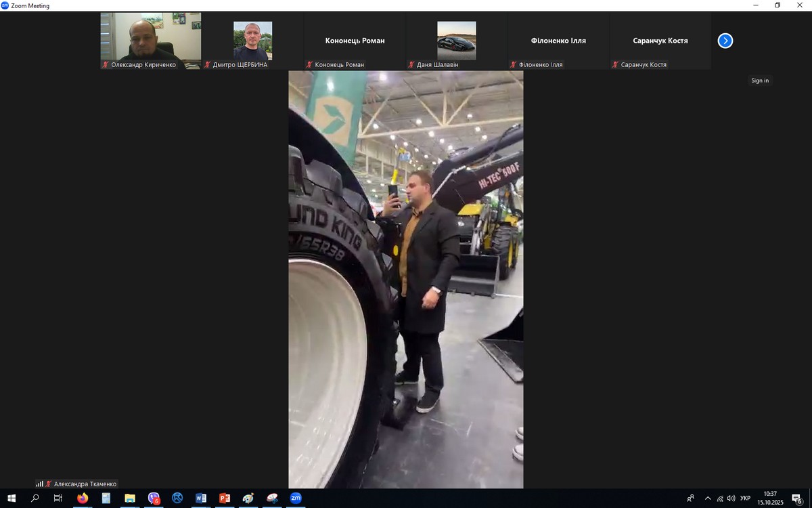Image resolution: width=812 pixels, height=508 pixels.
Task: Select Дмитро ЩЕРБИНА's participant tile
Action: [x=252, y=41]
